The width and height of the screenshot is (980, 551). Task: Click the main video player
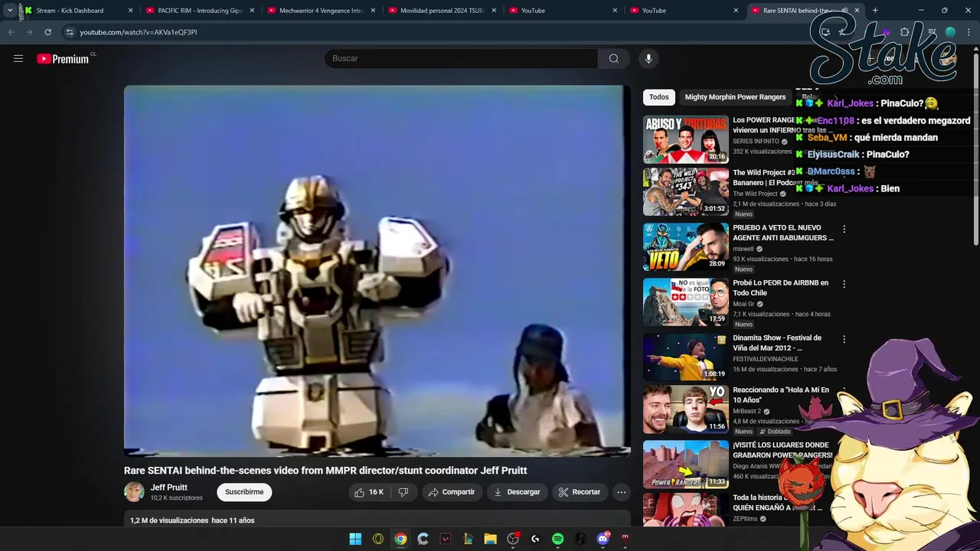pyautogui.click(x=377, y=271)
